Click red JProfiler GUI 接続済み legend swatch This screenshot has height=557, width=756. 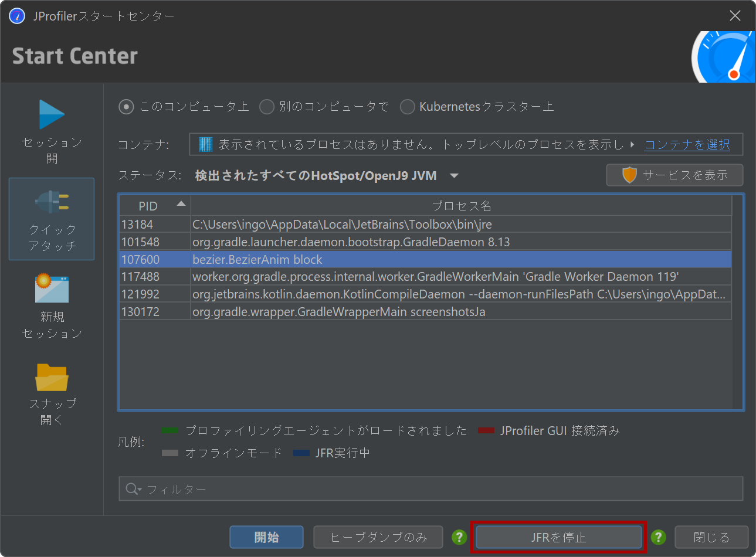click(x=486, y=431)
